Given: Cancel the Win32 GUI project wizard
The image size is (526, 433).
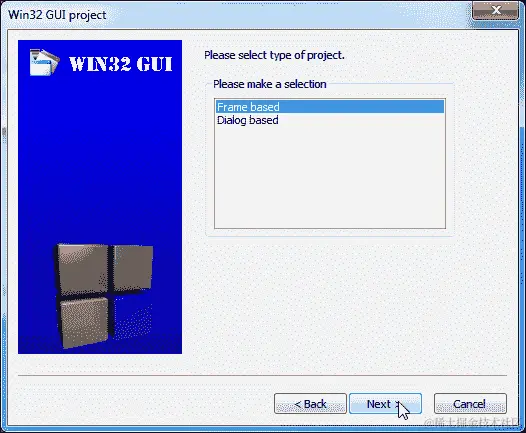Looking at the screenshot, I should (x=470, y=403).
